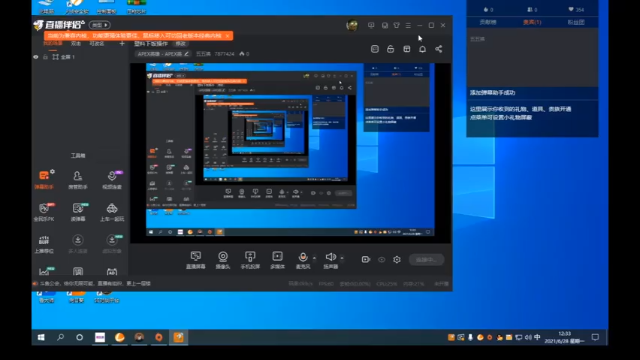Toggle the preview eye icon in bottom toolbar
This screenshot has width=640, height=360.
click(x=381, y=260)
